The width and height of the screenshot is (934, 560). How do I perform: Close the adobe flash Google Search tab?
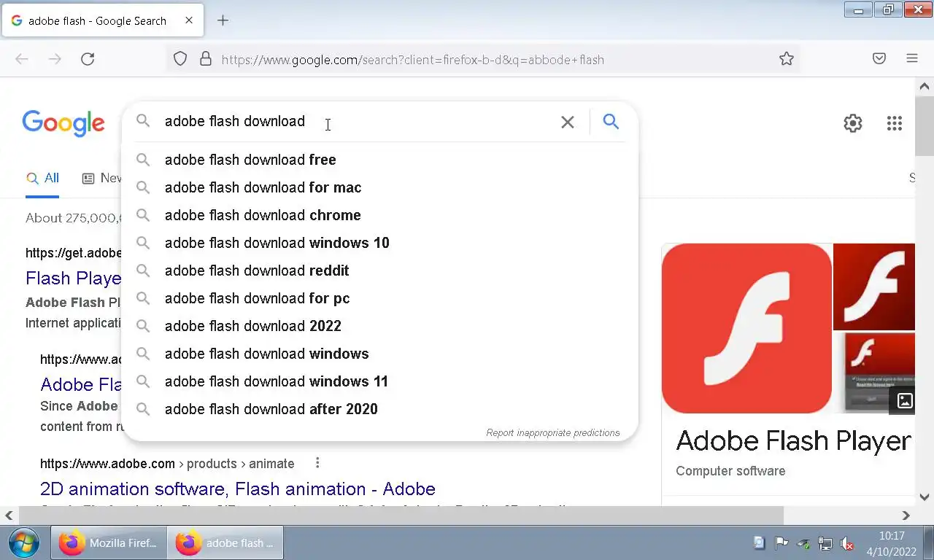pos(189,20)
